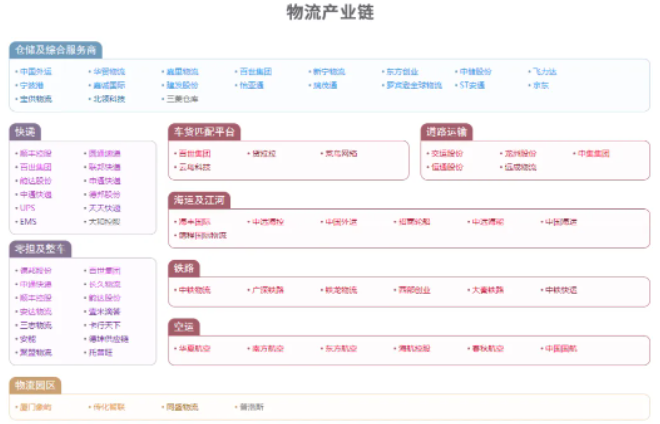The image size is (660, 424).
Task: Click the 物流园区 category header
Action: (35, 385)
